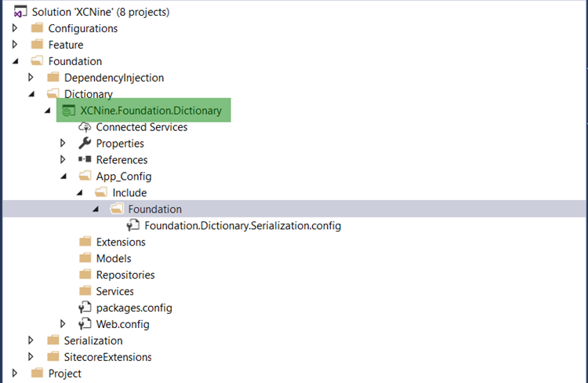The width and height of the screenshot is (588, 383).
Task: Expand the Configurations solution folder
Action: click(x=15, y=27)
